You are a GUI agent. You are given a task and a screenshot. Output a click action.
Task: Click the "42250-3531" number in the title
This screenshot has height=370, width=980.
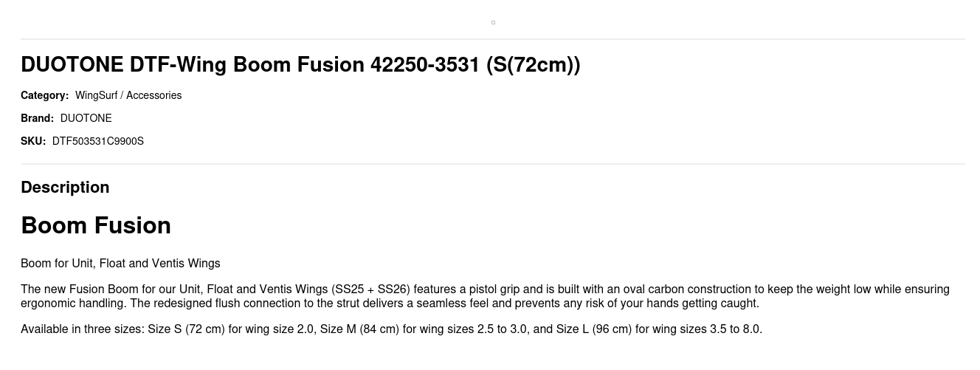pyautogui.click(x=425, y=65)
